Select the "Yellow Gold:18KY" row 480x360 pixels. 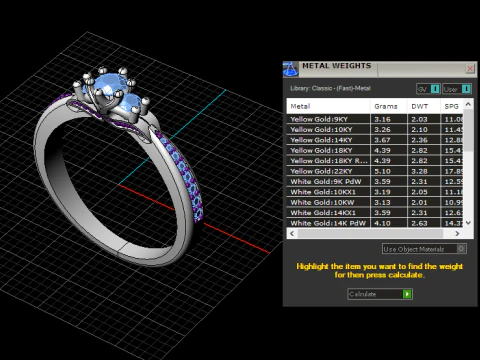coord(375,150)
